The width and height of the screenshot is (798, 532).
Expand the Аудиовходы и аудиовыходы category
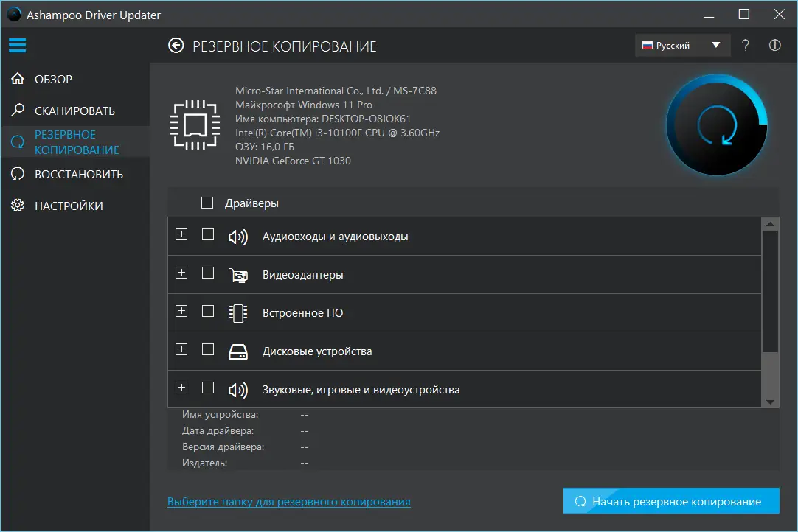(181, 234)
